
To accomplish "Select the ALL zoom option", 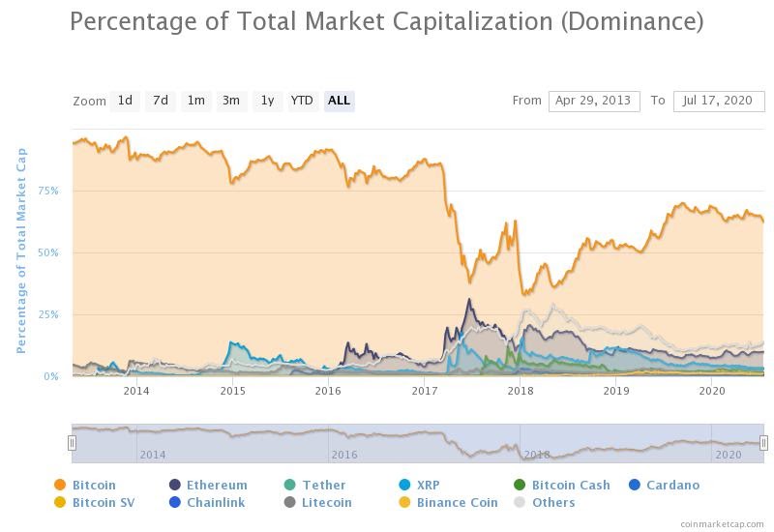I will [x=340, y=101].
